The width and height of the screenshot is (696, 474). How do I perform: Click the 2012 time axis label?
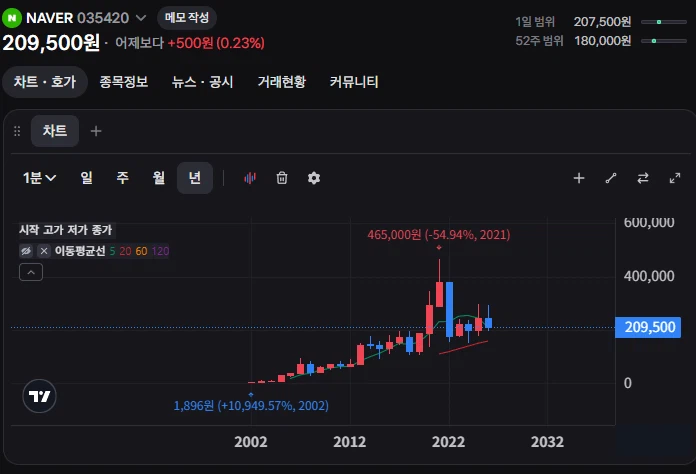click(350, 442)
